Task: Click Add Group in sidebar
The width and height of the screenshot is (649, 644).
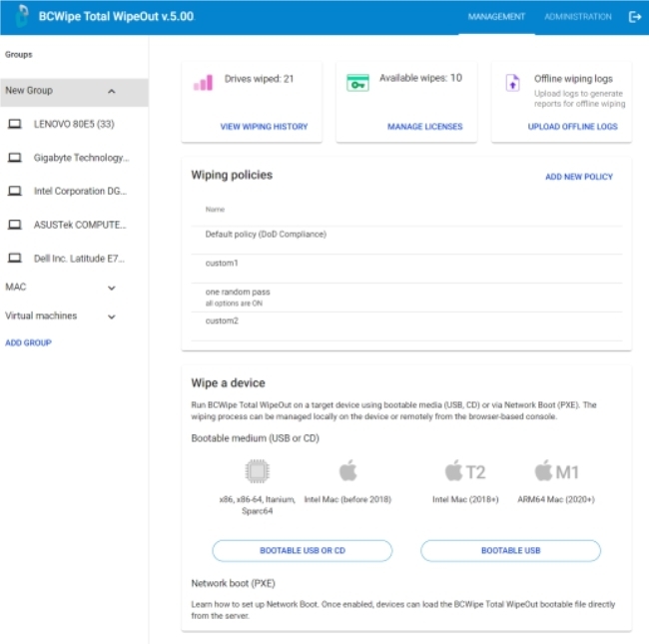Action: coord(28,342)
